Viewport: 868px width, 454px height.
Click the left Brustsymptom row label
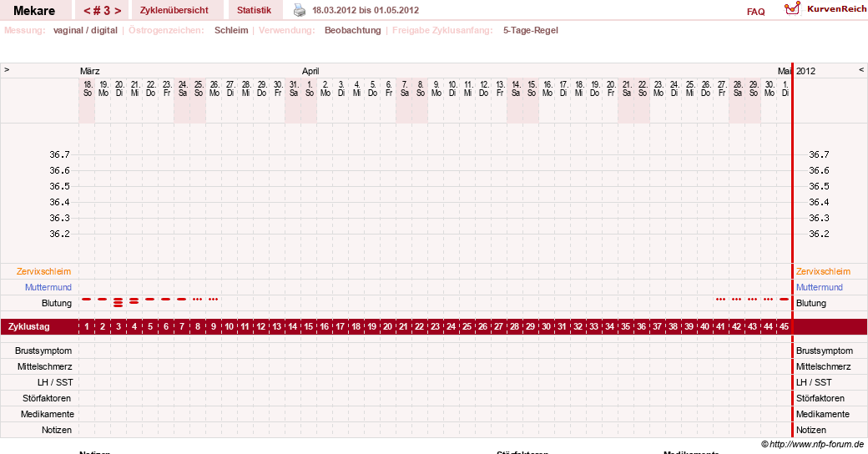click(x=43, y=351)
